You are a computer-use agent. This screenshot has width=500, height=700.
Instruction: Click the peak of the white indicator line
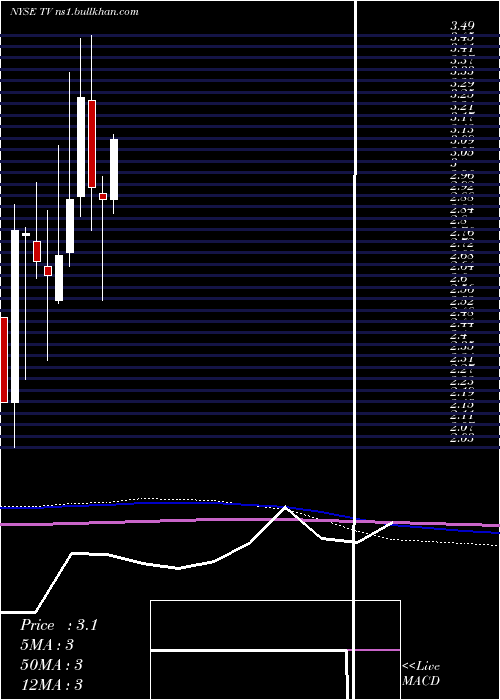285,508
